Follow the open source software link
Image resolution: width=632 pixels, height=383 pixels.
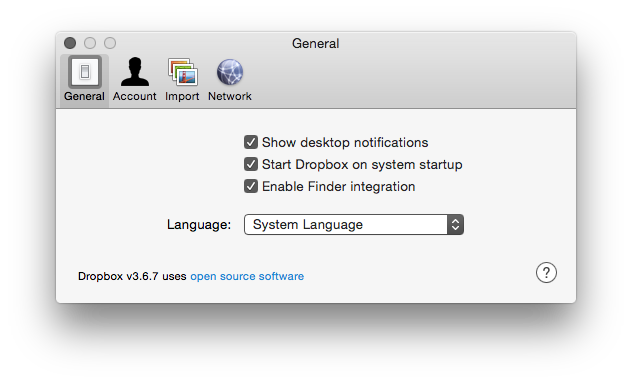pyautogui.click(x=247, y=276)
